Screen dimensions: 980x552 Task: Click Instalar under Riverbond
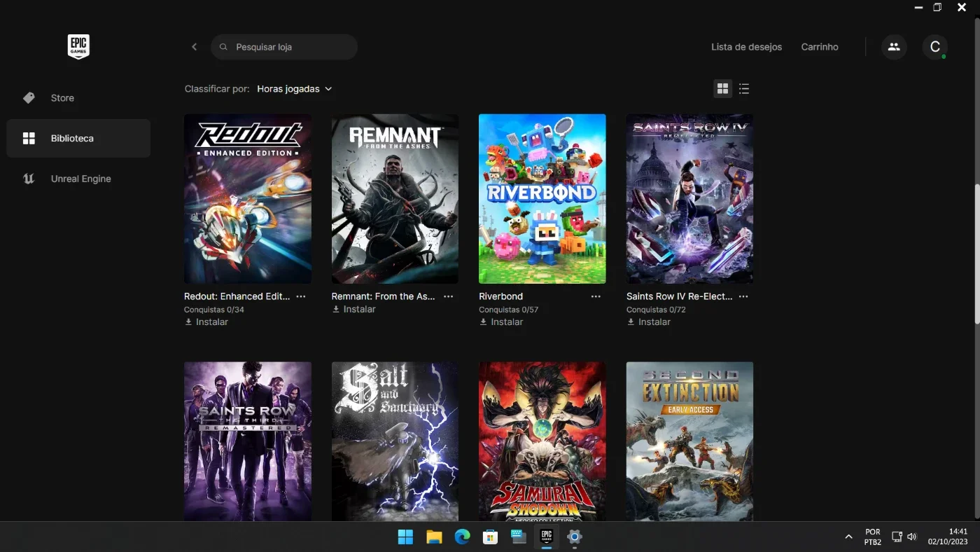coord(501,322)
